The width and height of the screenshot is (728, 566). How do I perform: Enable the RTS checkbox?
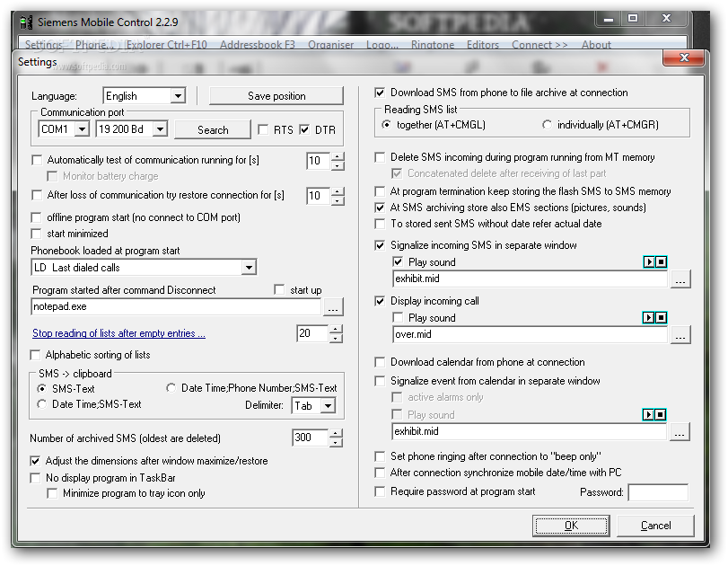coord(263,129)
